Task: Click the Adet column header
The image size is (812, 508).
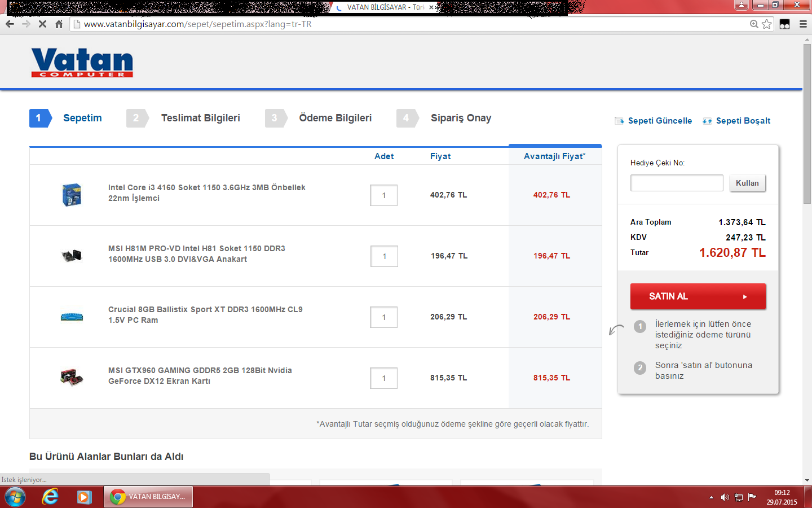Action: pyautogui.click(x=384, y=156)
